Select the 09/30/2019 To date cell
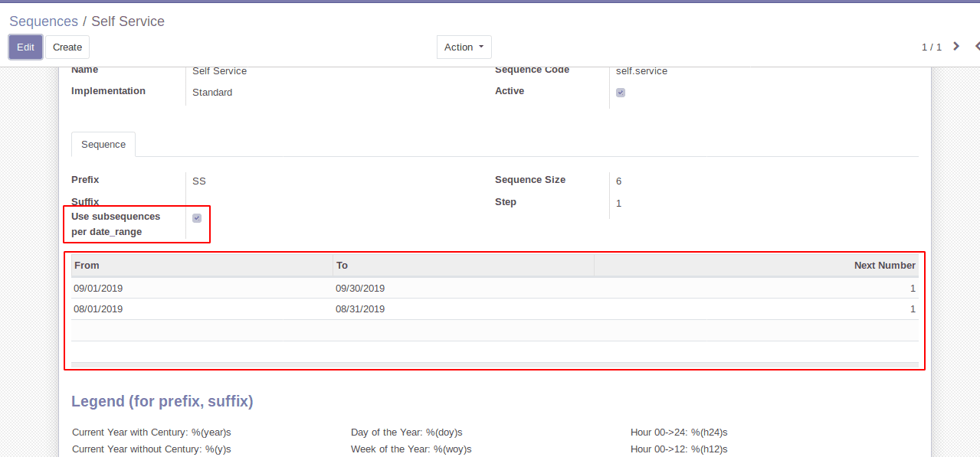The width and height of the screenshot is (980, 457). pyautogui.click(x=464, y=289)
